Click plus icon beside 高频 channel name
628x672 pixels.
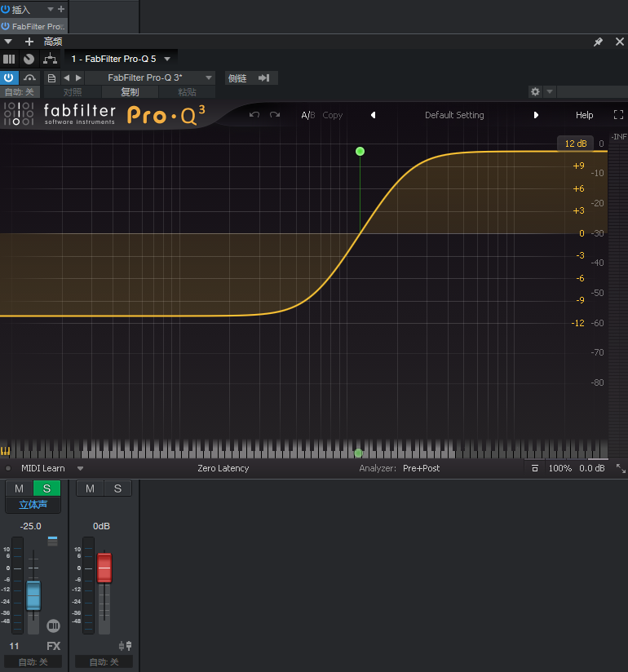29,42
